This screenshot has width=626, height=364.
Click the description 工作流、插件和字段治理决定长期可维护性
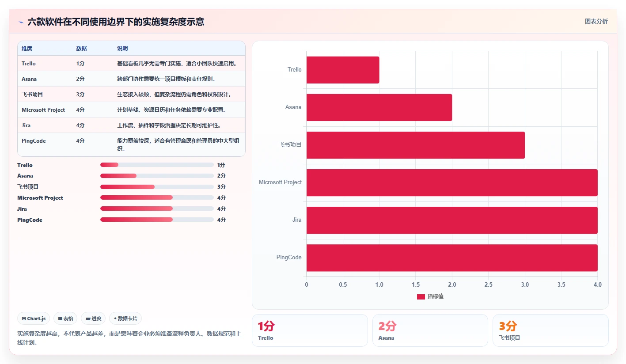(x=169, y=125)
